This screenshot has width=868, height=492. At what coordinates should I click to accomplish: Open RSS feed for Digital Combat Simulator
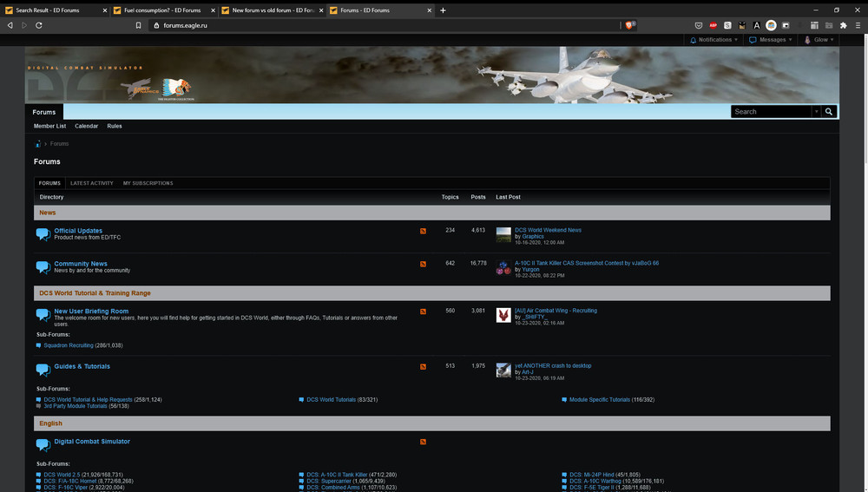pos(423,442)
